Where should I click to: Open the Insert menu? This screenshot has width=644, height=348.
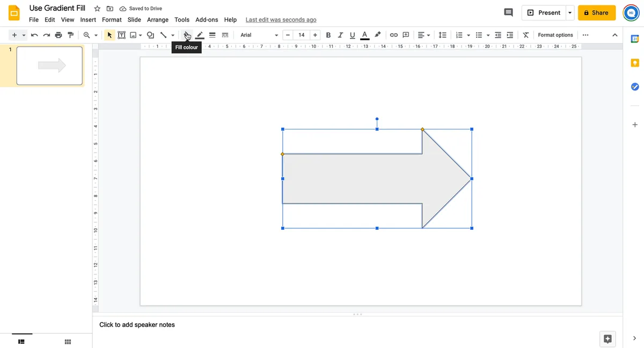(88, 20)
